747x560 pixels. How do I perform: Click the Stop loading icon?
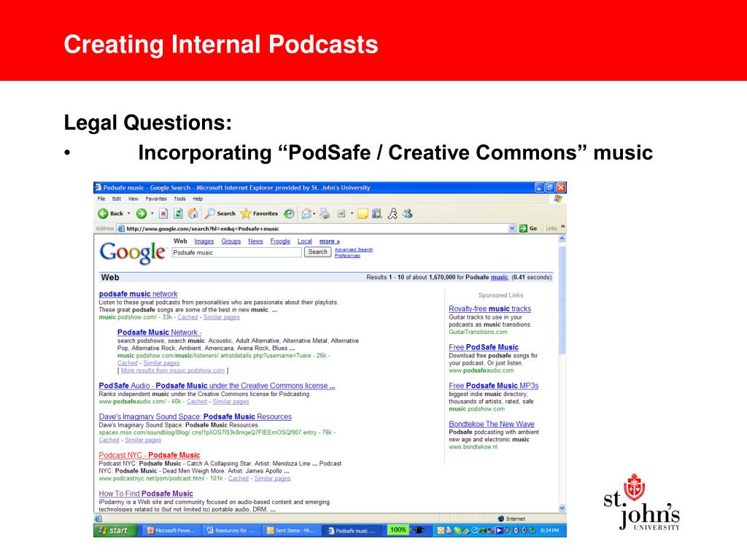pos(163,214)
